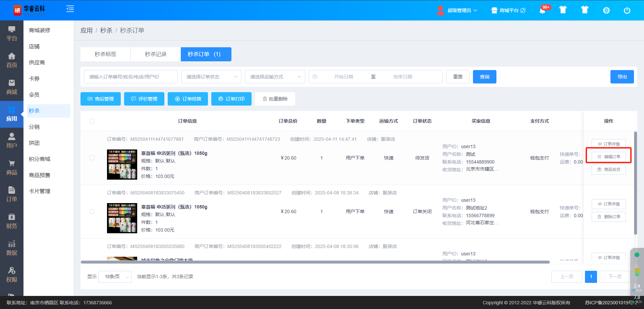Expand the 请选择订单状态 dropdown
This screenshot has width=644, height=309.
coord(211,77)
